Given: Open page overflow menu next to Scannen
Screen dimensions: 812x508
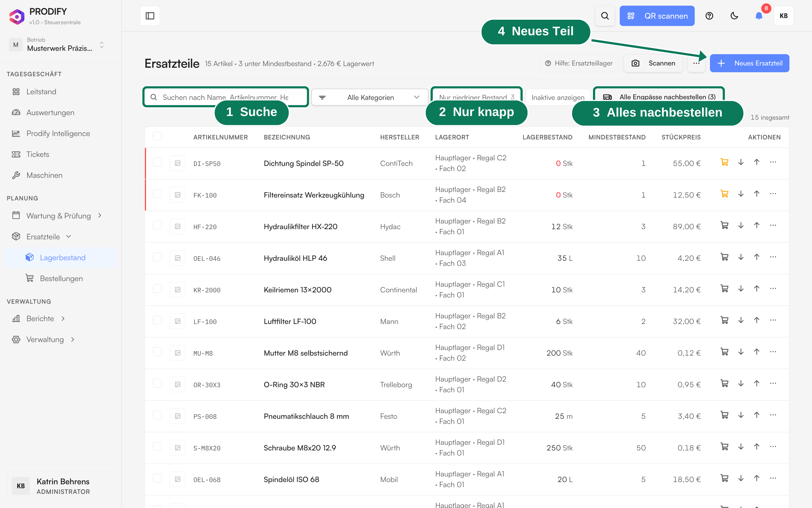Looking at the screenshot, I should 696,63.
